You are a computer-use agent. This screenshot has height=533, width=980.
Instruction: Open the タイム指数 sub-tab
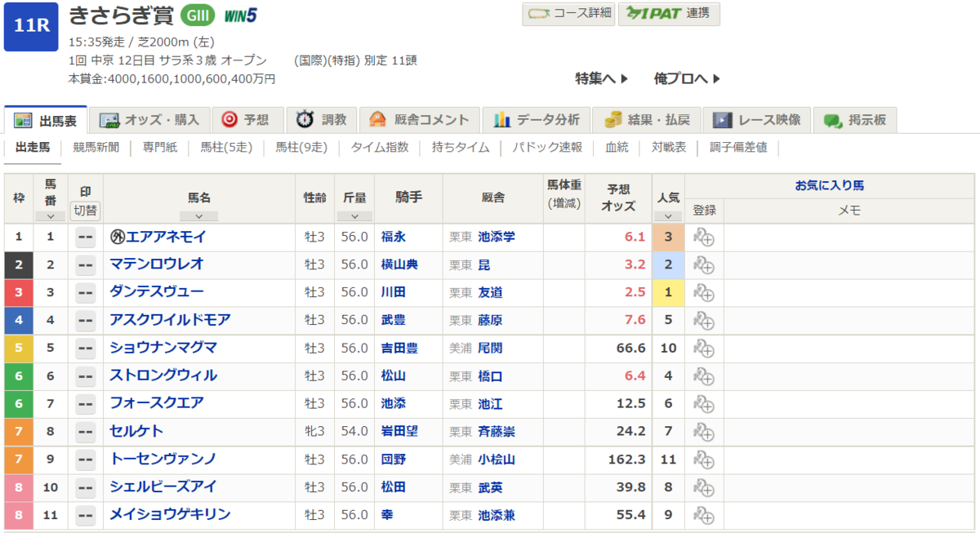pos(380,148)
